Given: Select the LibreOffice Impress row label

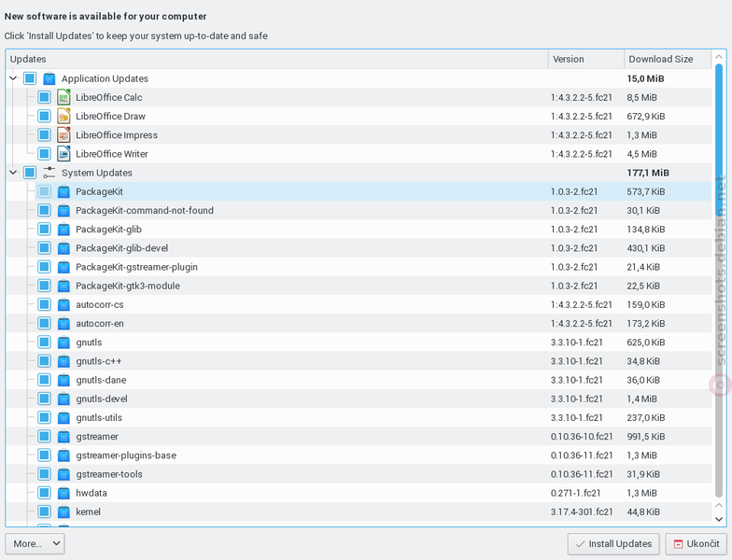Looking at the screenshot, I should coord(117,134).
